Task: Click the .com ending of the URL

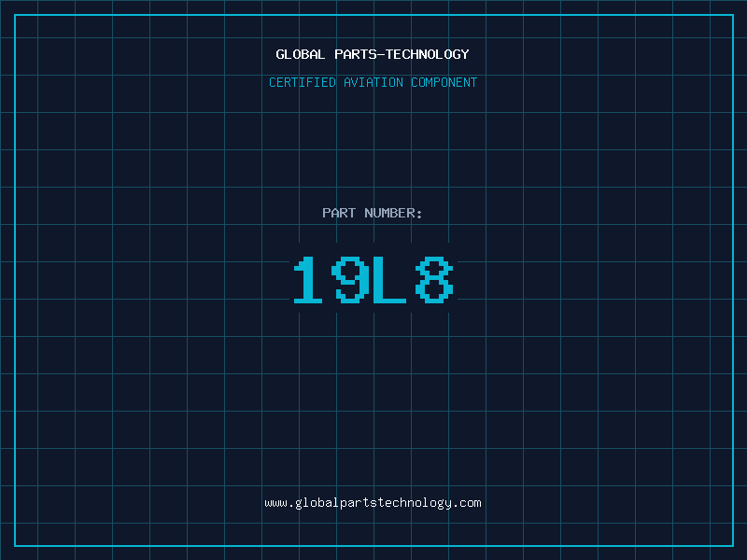Action: [x=467, y=502]
